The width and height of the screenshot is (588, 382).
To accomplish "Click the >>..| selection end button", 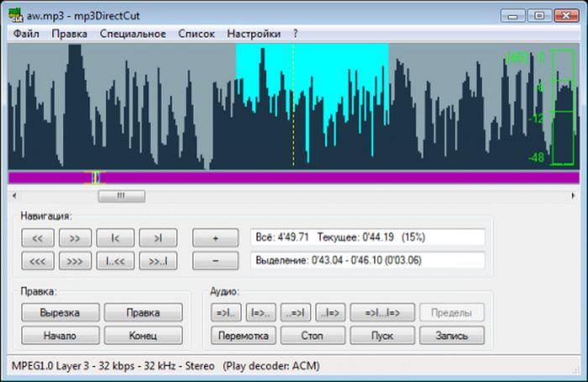I will [158, 261].
